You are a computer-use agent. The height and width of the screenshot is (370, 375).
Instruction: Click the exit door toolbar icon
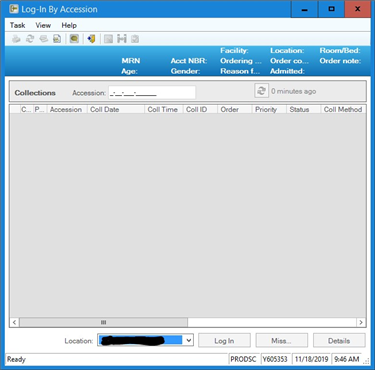pyautogui.click(x=91, y=39)
